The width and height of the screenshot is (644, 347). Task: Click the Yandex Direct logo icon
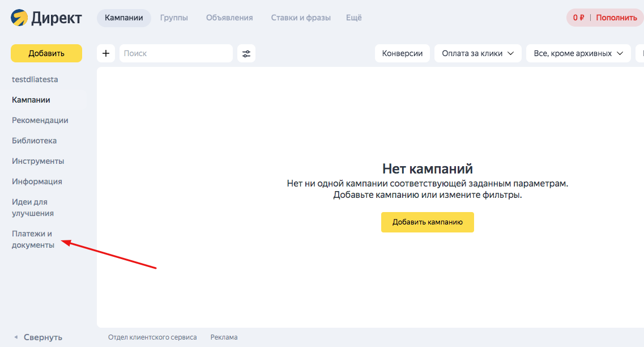(x=19, y=18)
